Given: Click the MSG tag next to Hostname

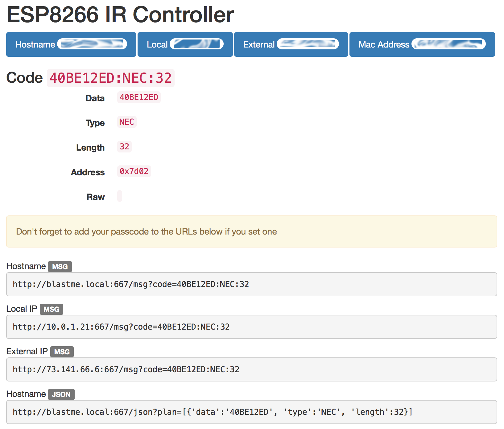Looking at the screenshot, I should (60, 266).
